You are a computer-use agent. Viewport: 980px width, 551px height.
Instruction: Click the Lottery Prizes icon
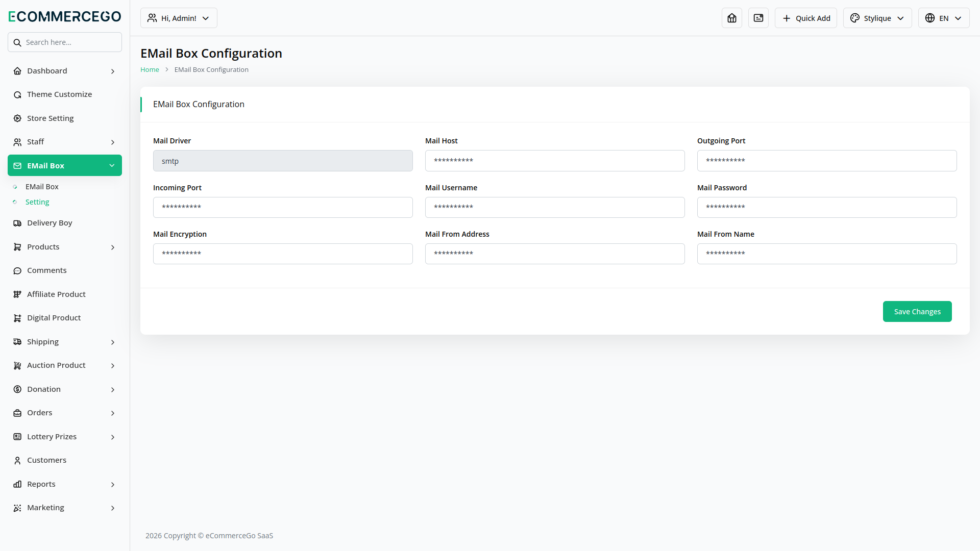17,437
